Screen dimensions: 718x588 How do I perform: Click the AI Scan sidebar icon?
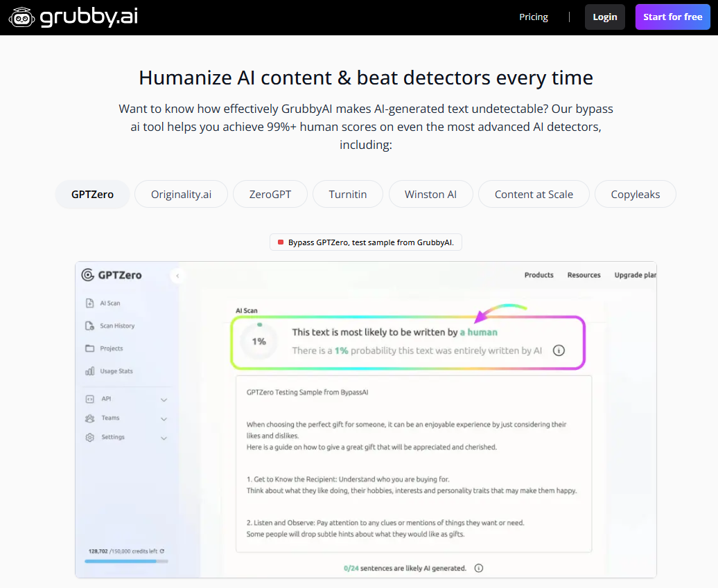pyautogui.click(x=90, y=303)
